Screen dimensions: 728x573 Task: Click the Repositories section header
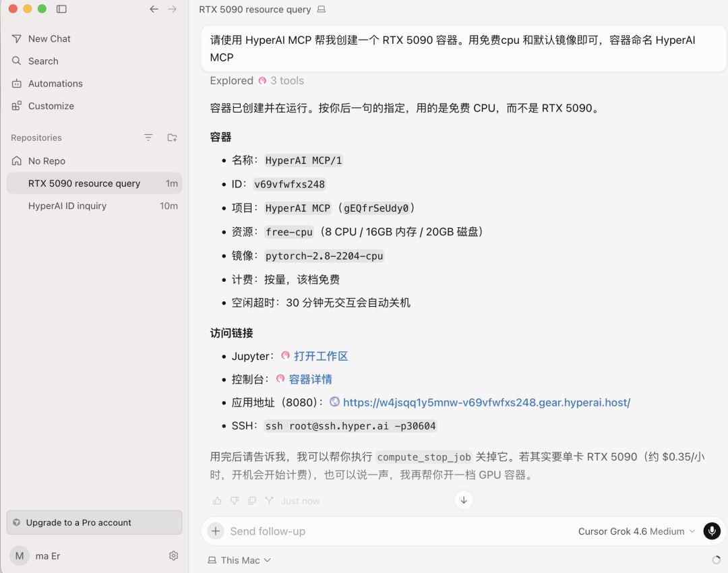(x=36, y=138)
